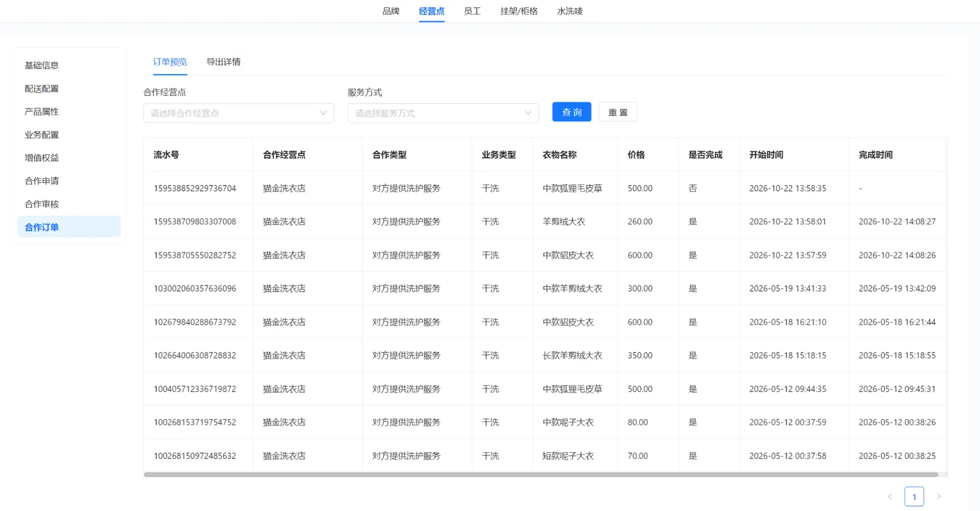
Task: Go to the next page arrow
Action: click(x=938, y=496)
